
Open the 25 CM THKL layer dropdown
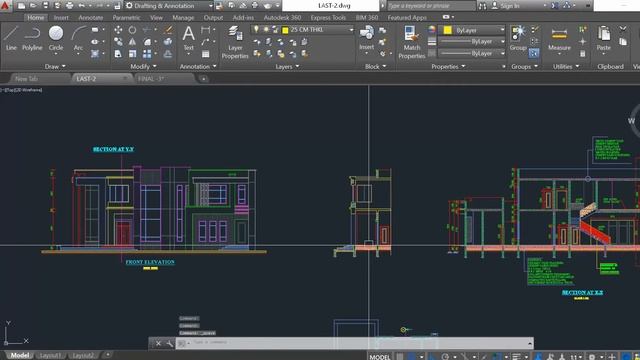[x=302, y=30]
